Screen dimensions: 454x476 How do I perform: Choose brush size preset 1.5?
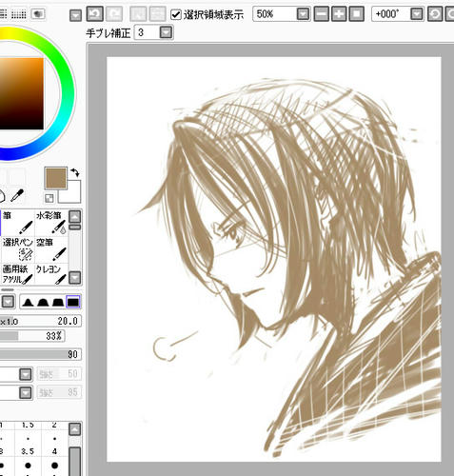point(28,433)
